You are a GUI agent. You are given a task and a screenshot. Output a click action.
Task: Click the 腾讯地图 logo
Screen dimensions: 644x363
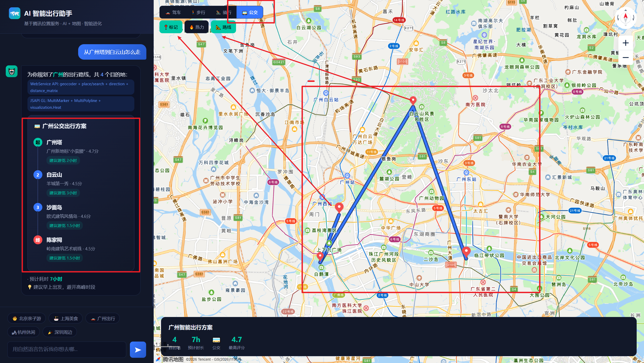click(x=170, y=359)
